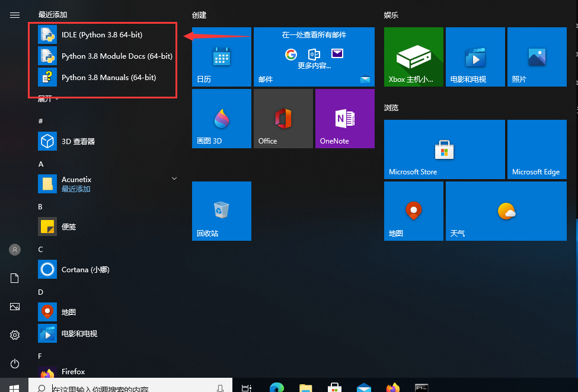578x392 pixels.
Task: Click the taskbar search box
Action: [x=130, y=388]
